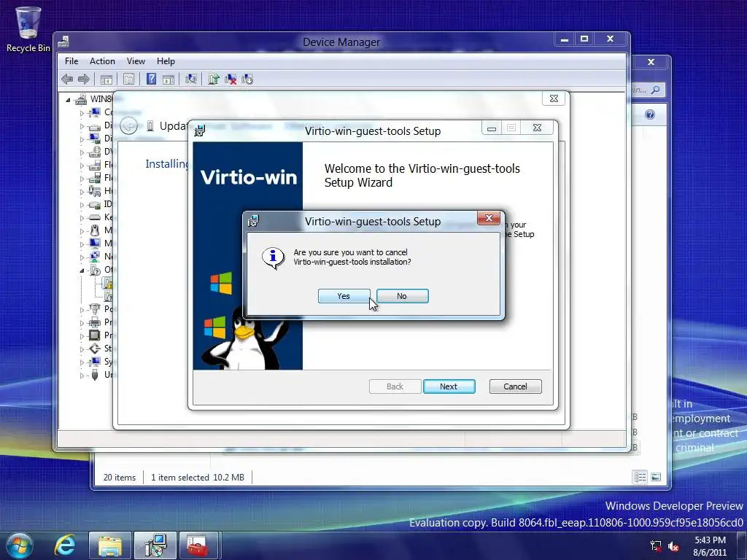Collapse the WIN8 root node in device tree
747x560 pixels.
coord(68,100)
